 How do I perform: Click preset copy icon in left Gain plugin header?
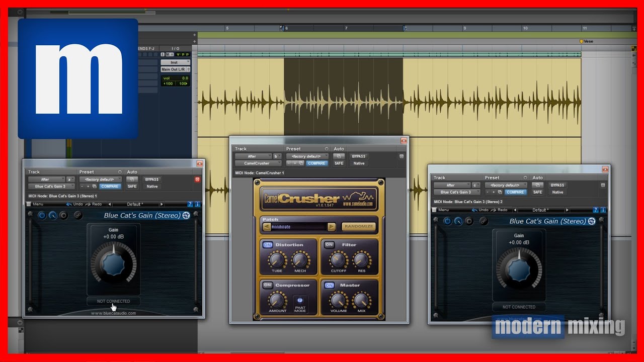pos(95,187)
